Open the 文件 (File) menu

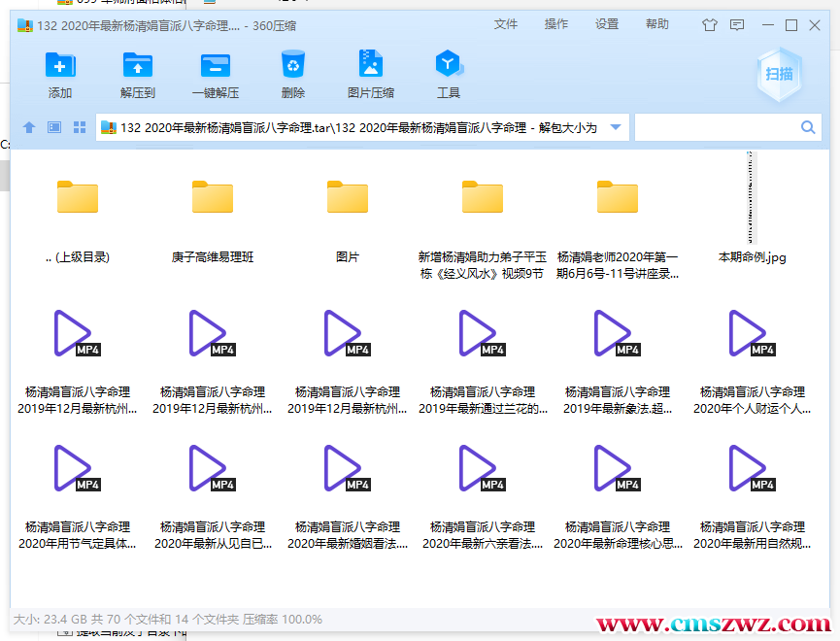pos(506,23)
